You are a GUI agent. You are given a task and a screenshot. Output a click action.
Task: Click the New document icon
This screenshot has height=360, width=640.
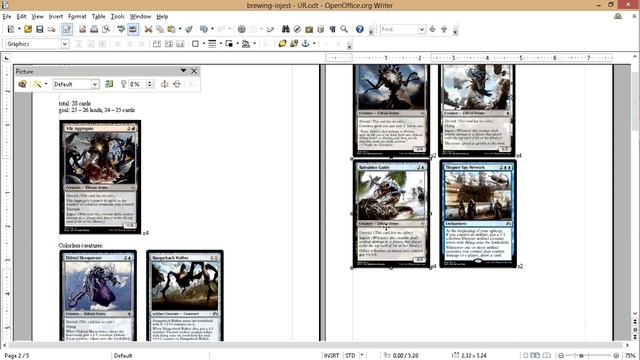[x=11, y=29]
